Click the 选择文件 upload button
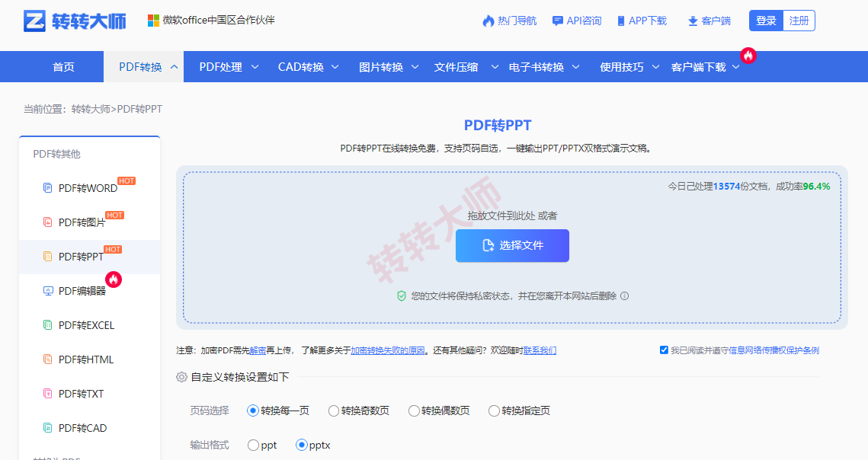 click(512, 245)
